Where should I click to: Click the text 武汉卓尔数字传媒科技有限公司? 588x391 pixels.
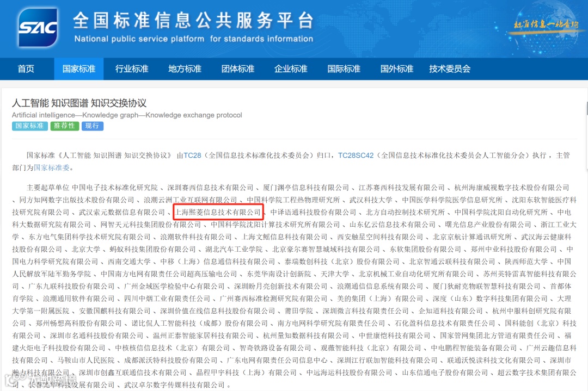[x=174, y=385]
